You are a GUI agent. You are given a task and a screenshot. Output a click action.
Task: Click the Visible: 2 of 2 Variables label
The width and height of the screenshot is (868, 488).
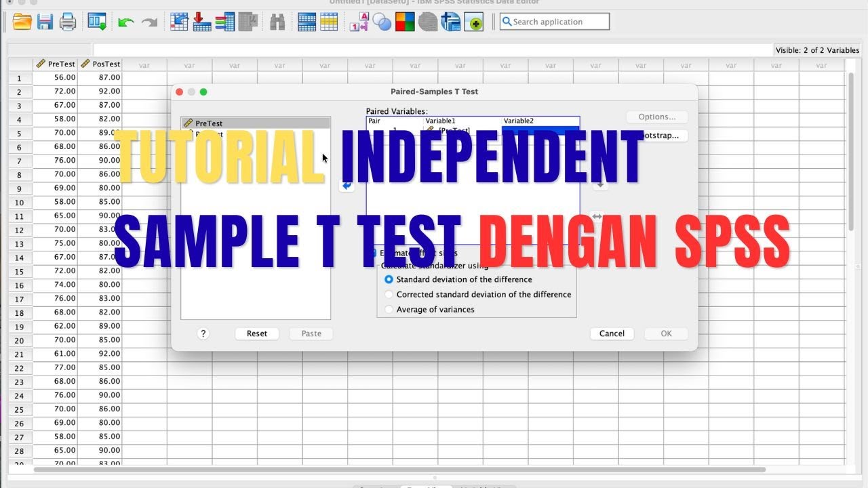[817, 50]
